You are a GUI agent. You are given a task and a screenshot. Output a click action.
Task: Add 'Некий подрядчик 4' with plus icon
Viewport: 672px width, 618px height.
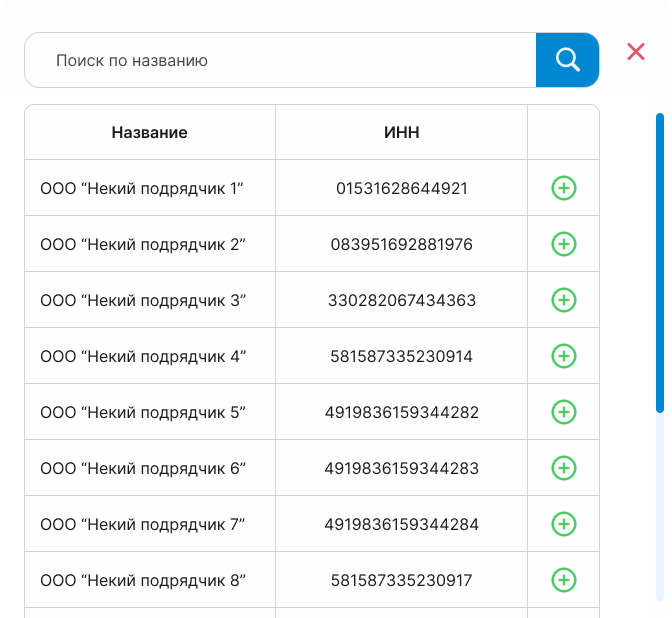point(564,356)
